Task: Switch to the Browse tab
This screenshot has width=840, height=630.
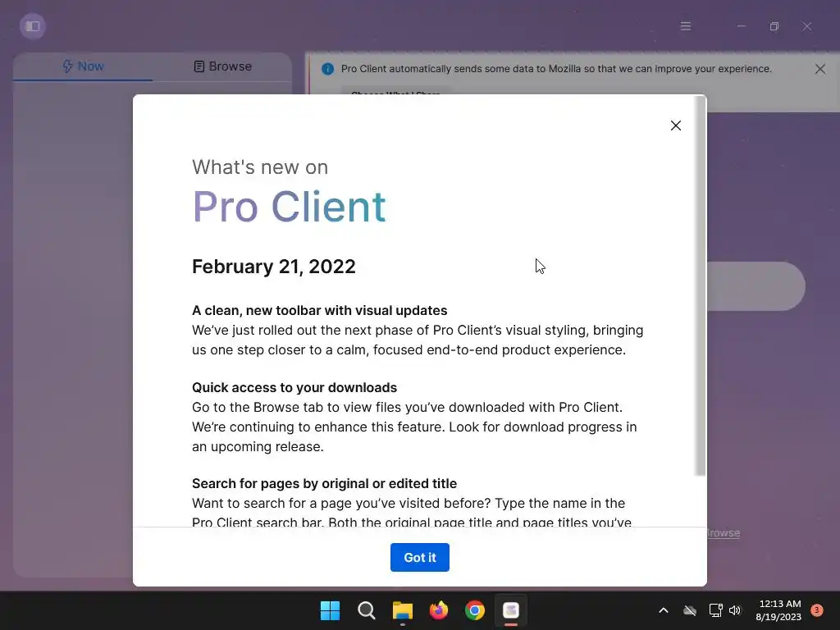Action: click(222, 66)
